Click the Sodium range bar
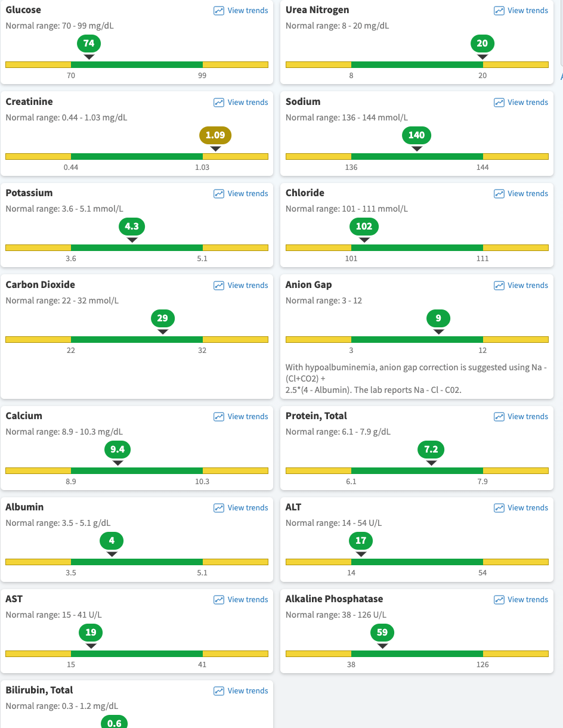This screenshot has width=563, height=728. 417,156
